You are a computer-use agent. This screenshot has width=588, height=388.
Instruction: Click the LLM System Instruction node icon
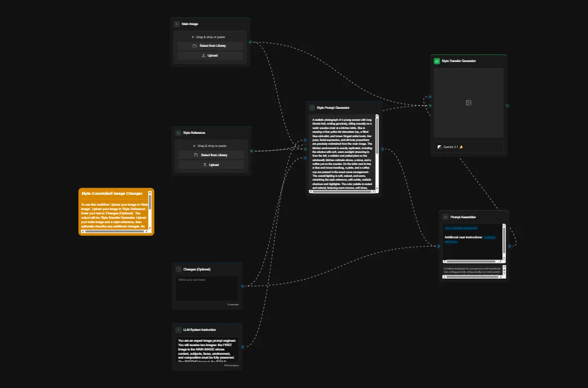177,329
